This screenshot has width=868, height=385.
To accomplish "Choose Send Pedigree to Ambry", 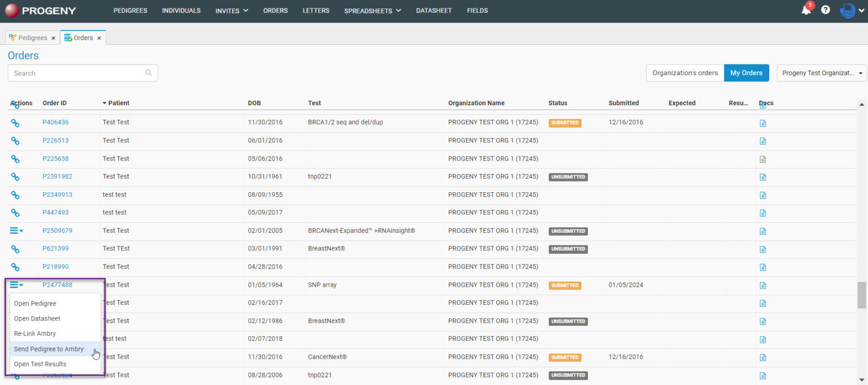I will pos(49,349).
